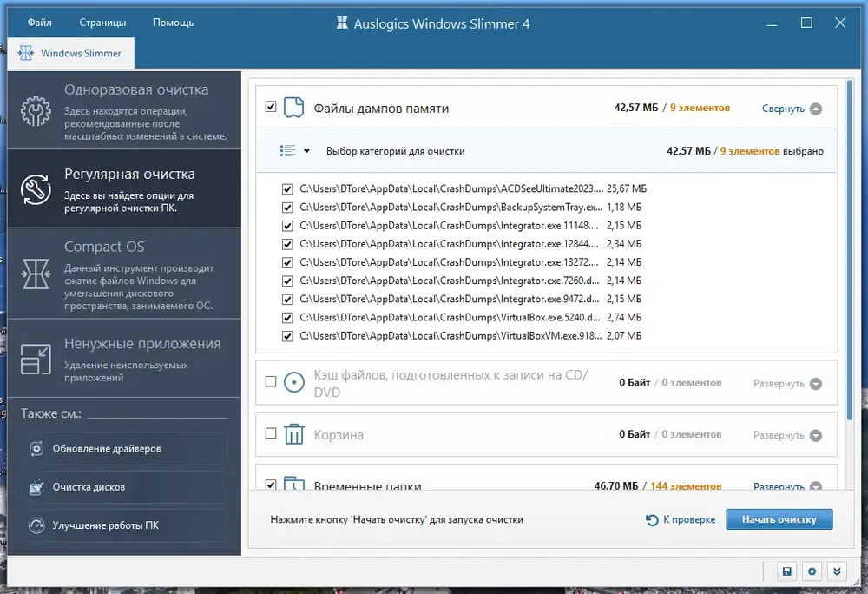This screenshot has height=594, width=868.
Task: Open the Файл menu
Action: [x=40, y=23]
